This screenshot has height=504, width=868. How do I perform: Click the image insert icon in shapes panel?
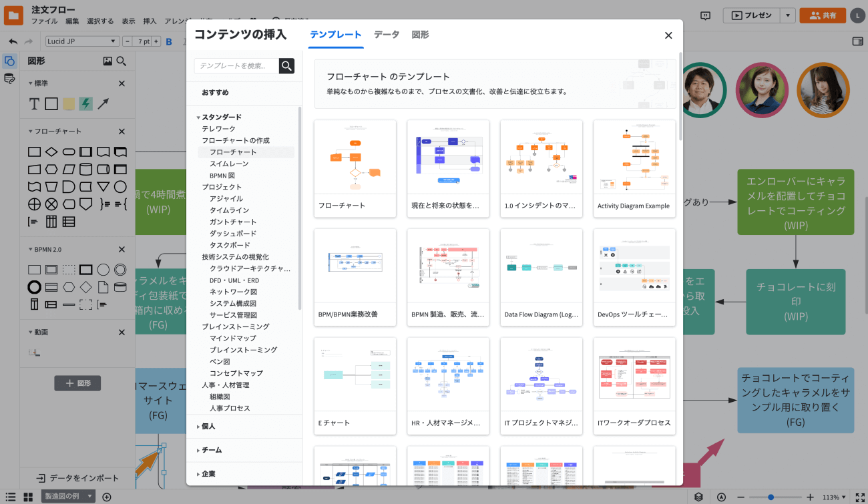point(107,61)
